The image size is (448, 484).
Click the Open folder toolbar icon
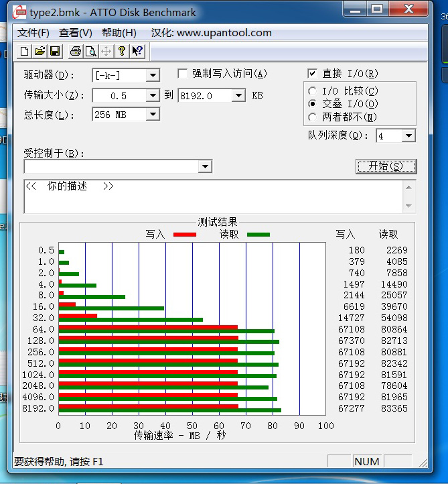pos(40,51)
